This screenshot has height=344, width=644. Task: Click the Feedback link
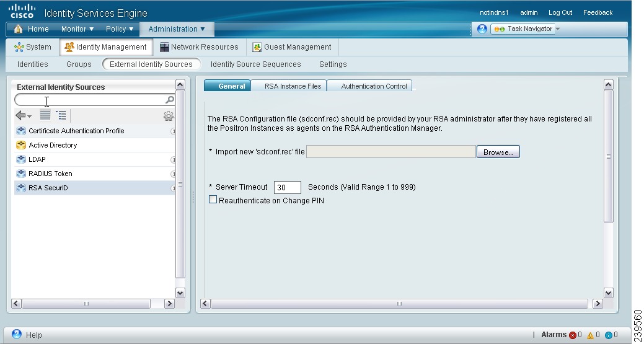pos(598,13)
